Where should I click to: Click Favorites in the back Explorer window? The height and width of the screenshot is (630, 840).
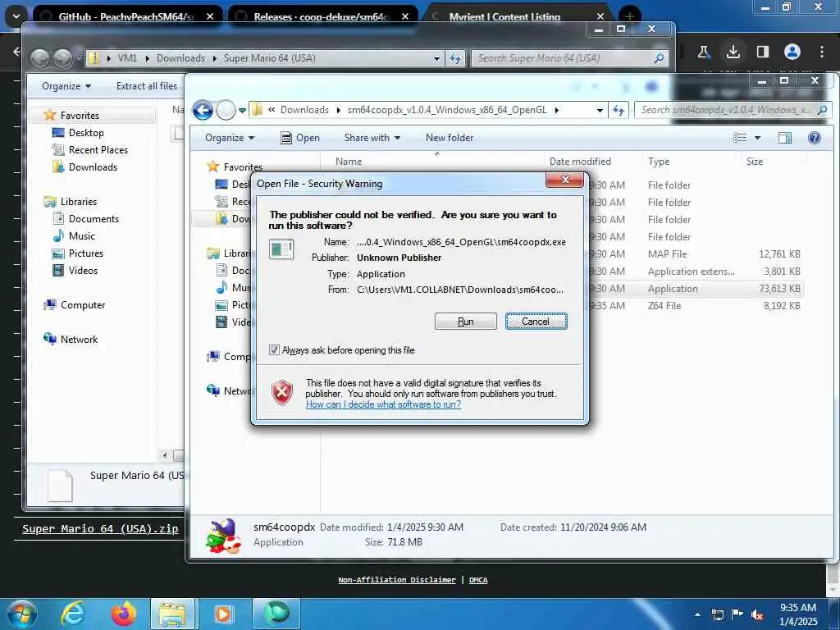(x=80, y=115)
